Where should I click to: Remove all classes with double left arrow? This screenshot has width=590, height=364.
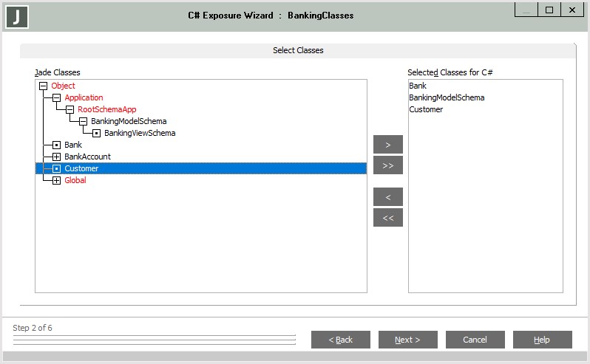tap(388, 218)
